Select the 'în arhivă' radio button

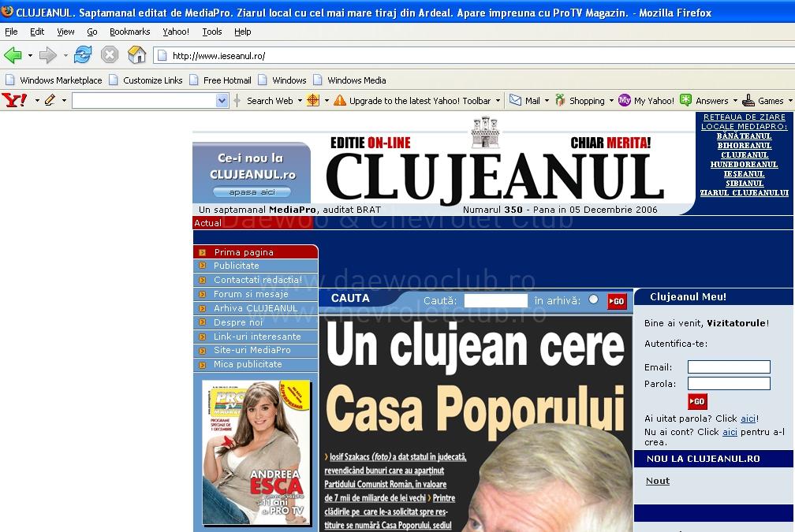click(593, 299)
